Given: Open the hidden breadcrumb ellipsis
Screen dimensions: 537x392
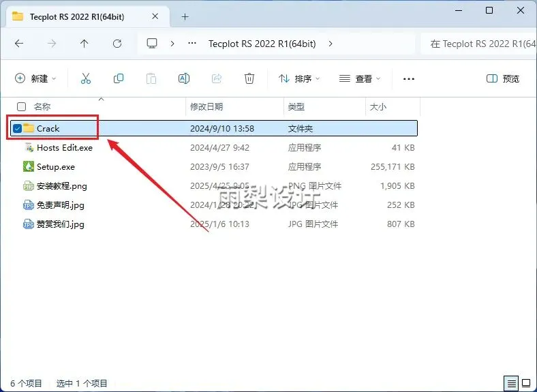Looking at the screenshot, I should click(x=192, y=44).
